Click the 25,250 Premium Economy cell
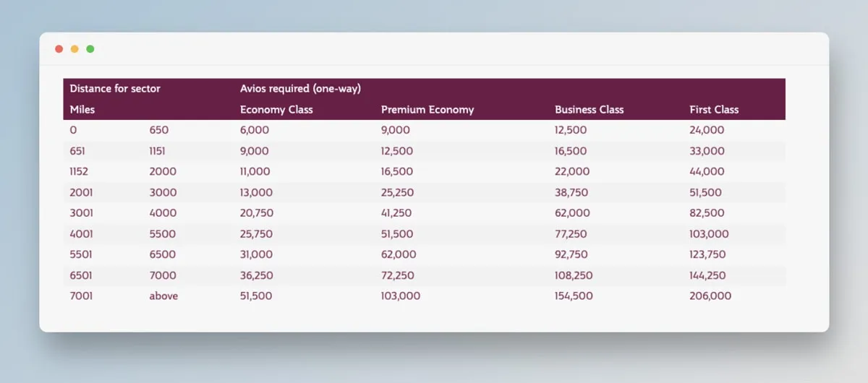This screenshot has height=383, width=868. pos(396,193)
